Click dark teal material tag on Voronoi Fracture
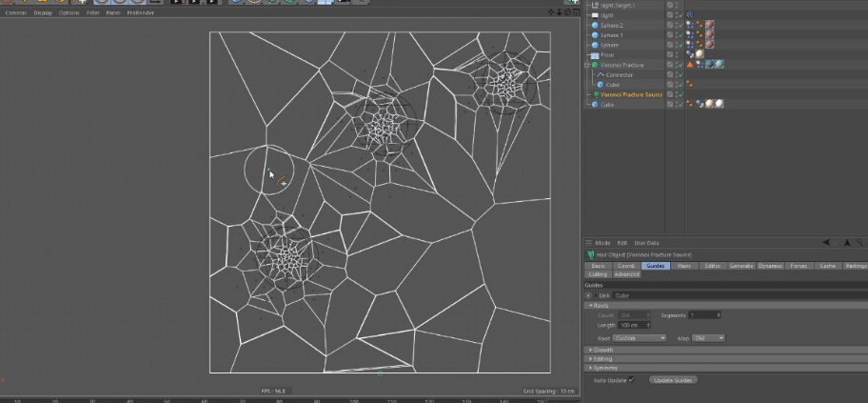Viewport: 868px width, 403px height. tap(709, 65)
